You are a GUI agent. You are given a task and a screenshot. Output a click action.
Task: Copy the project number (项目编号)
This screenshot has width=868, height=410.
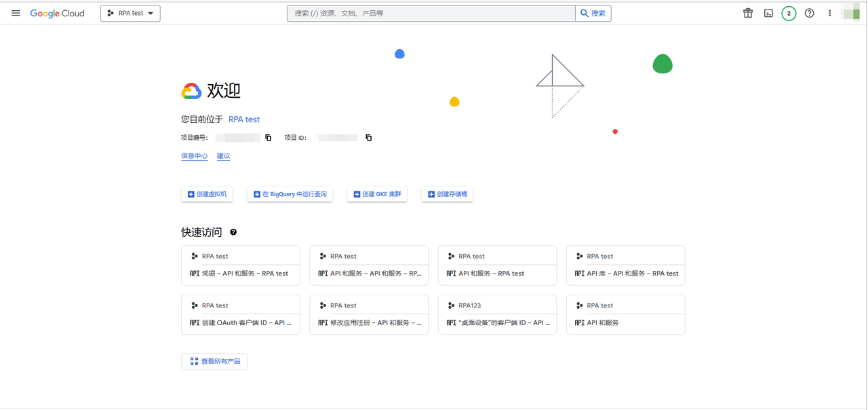269,138
